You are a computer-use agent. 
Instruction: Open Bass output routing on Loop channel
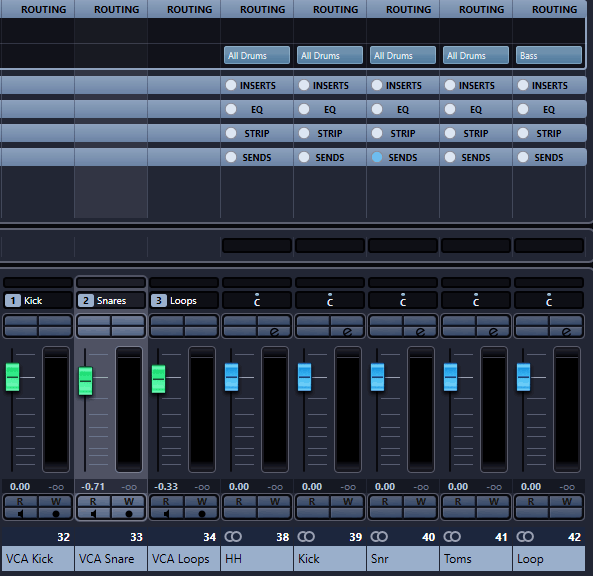tap(549, 55)
